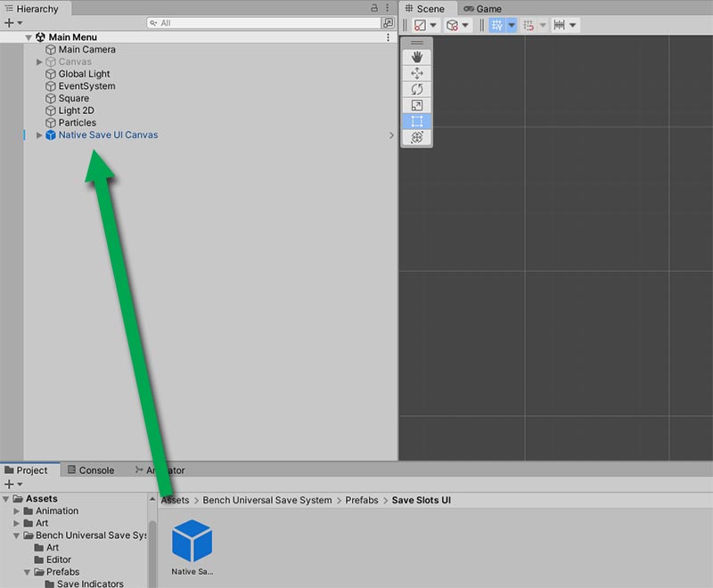This screenshot has height=588, width=713.
Task: Open the Hierarchy create (+) dropdown
Action: (x=12, y=23)
